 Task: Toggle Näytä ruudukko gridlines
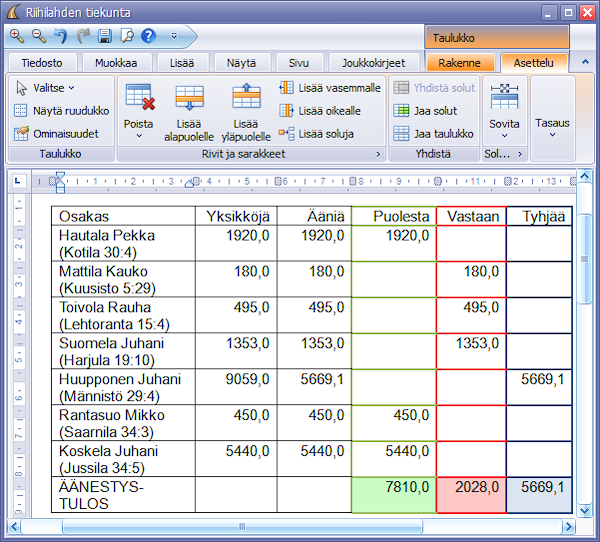coord(62,111)
